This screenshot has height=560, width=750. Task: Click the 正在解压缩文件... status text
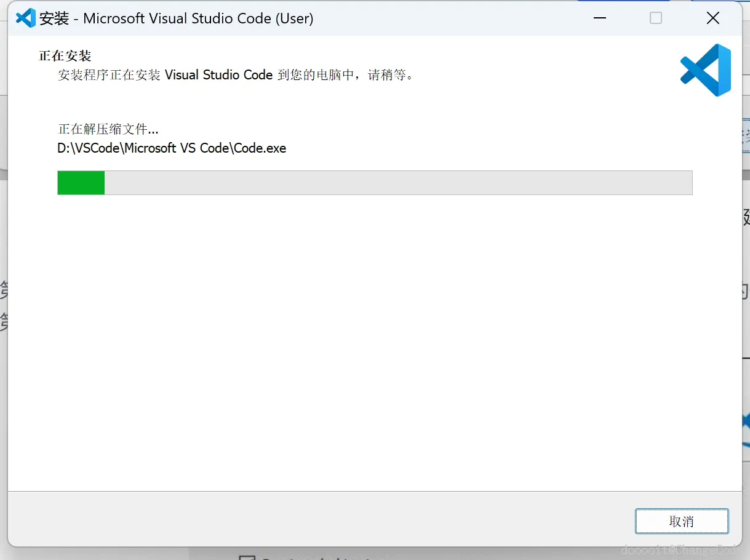click(108, 129)
